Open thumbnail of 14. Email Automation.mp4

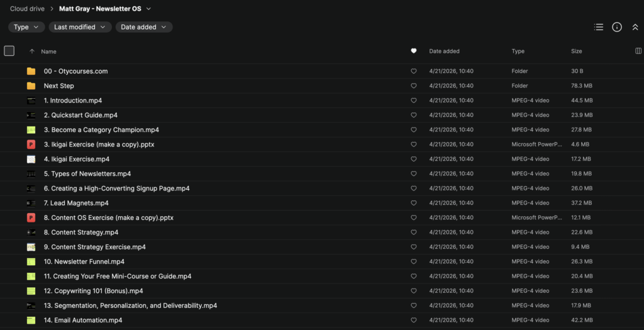(x=31, y=320)
